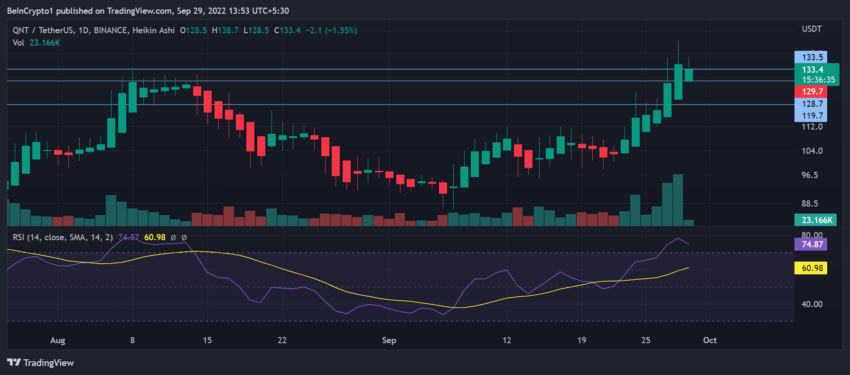The image size is (850, 375).
Task: Click the Aug marker on time axis
Action: (58, 340)
